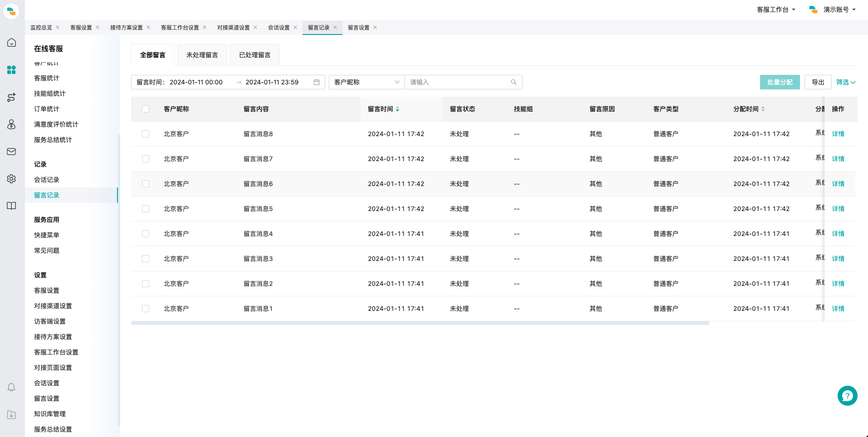The height and width of the screenshot is (437, 868).
Task: Open the floating help question button
Action: 847,396
